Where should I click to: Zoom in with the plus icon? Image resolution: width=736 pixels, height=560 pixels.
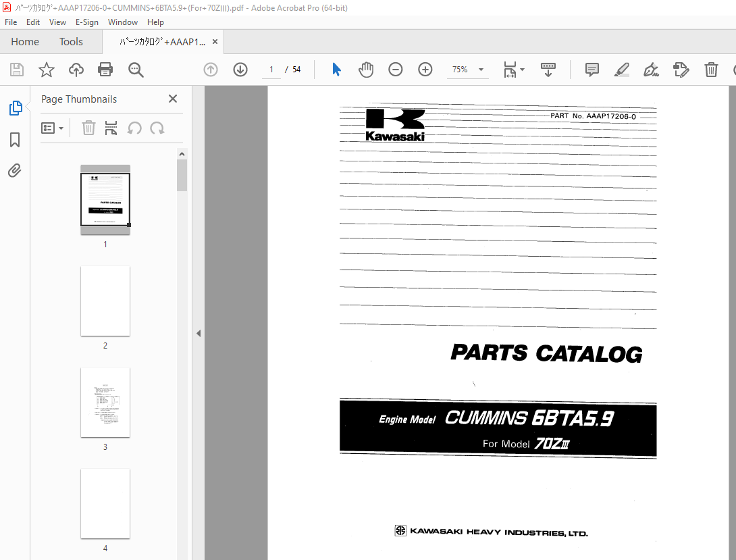425,70
